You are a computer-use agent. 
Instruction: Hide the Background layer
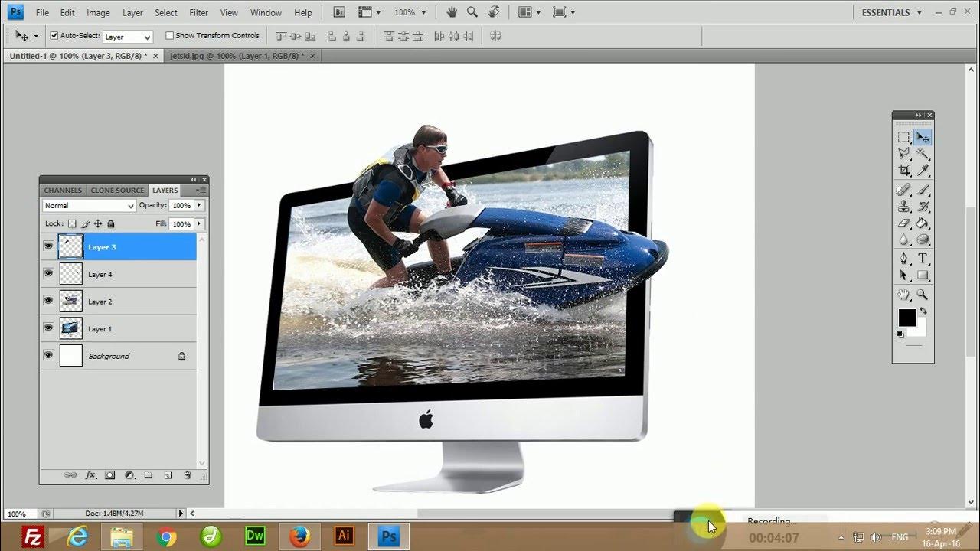click(x=49, y=356)
